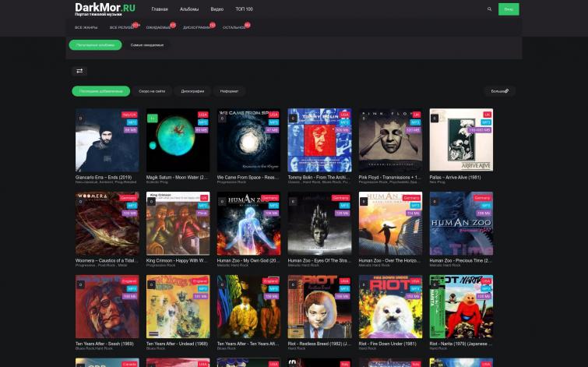Click rating counter on Woomera cover

(x=80, y=202)
